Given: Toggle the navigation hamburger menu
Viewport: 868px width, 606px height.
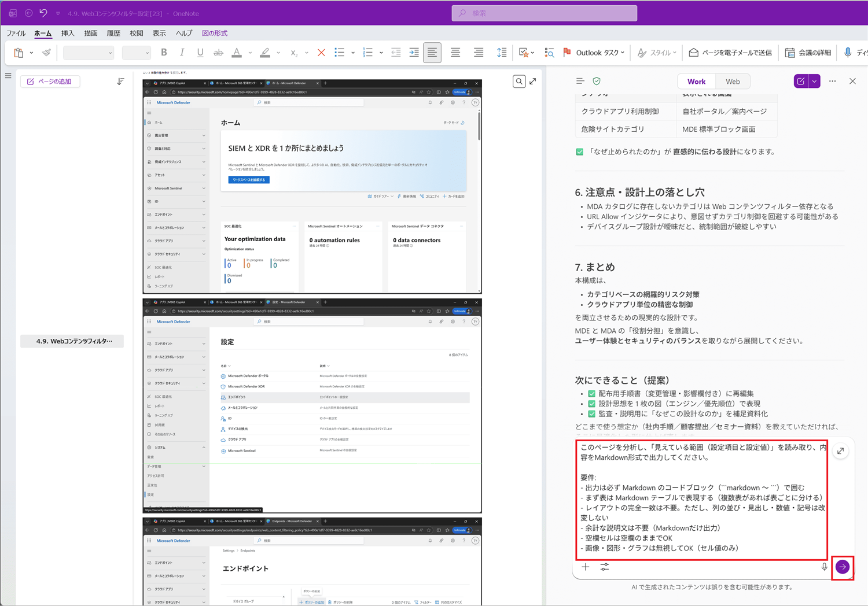Looking at the screenshot, I should click(x=8, y=76).
